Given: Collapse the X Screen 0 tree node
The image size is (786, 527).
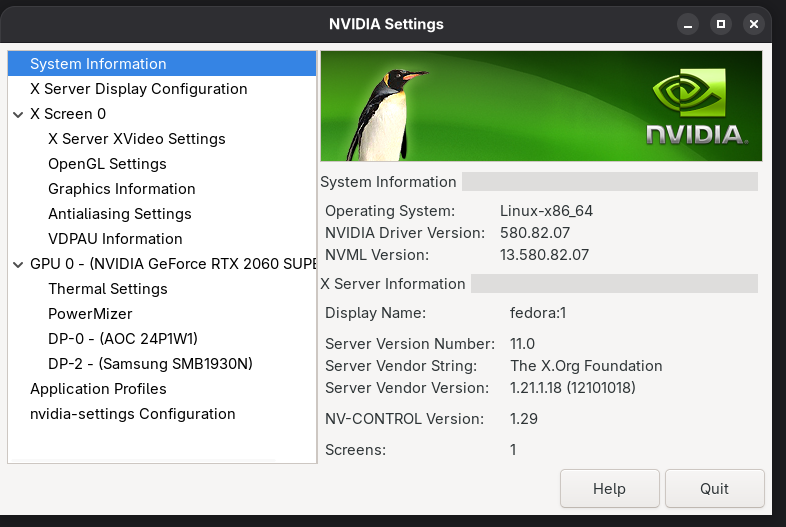Looking at the screenshot, I should tap(18, 114).
